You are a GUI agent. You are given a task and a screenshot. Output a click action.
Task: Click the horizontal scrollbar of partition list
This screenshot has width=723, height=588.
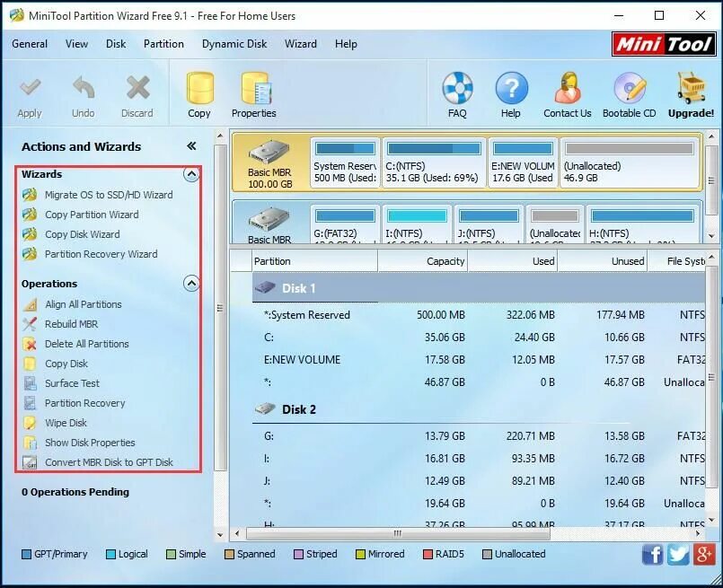coord(399,533)
